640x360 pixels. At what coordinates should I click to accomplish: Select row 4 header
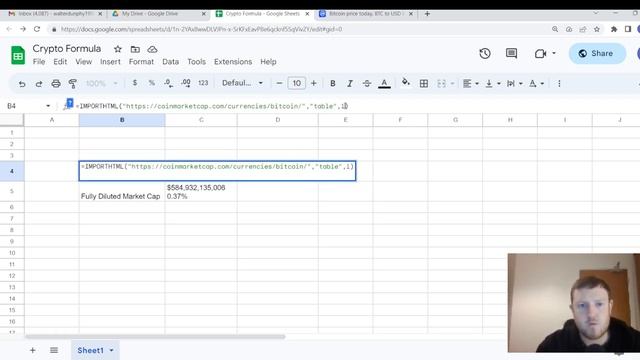[12, 171]
